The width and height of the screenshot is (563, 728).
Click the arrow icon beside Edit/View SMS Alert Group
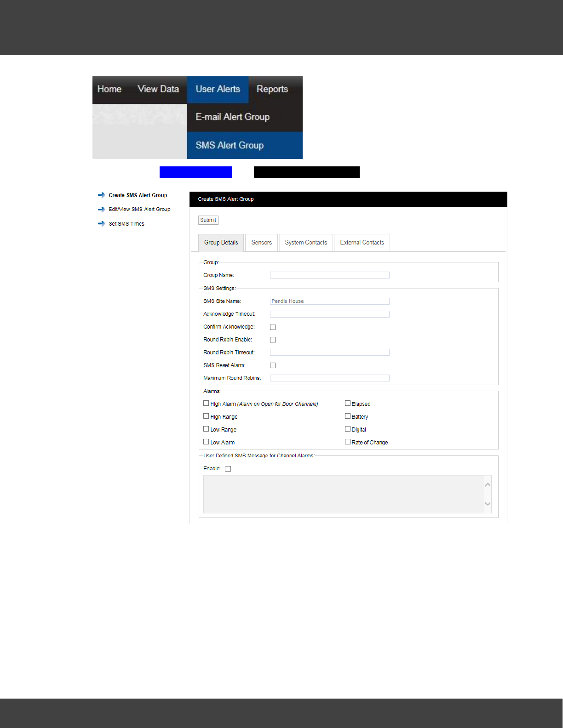point(101,209)
